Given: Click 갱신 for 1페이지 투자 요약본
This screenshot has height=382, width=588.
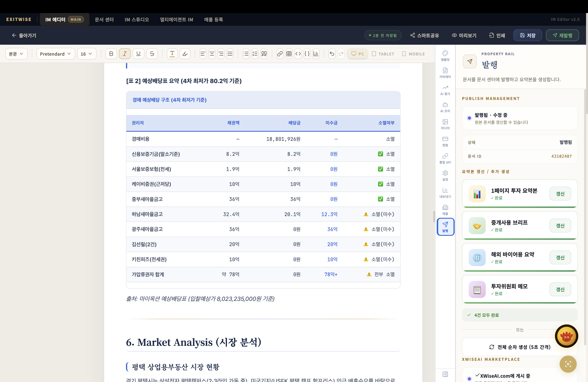Looking at the screenshot, I should point(560,194).
